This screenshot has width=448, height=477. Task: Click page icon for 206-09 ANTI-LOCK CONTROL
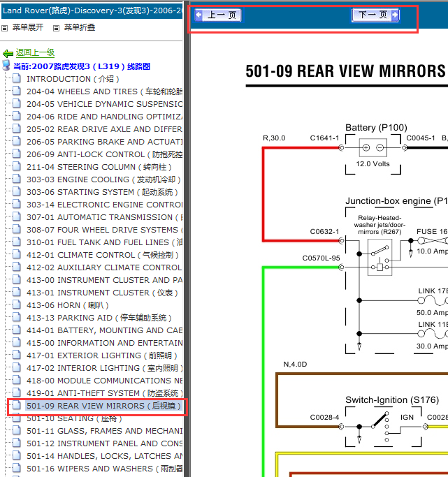coord(17,154)
